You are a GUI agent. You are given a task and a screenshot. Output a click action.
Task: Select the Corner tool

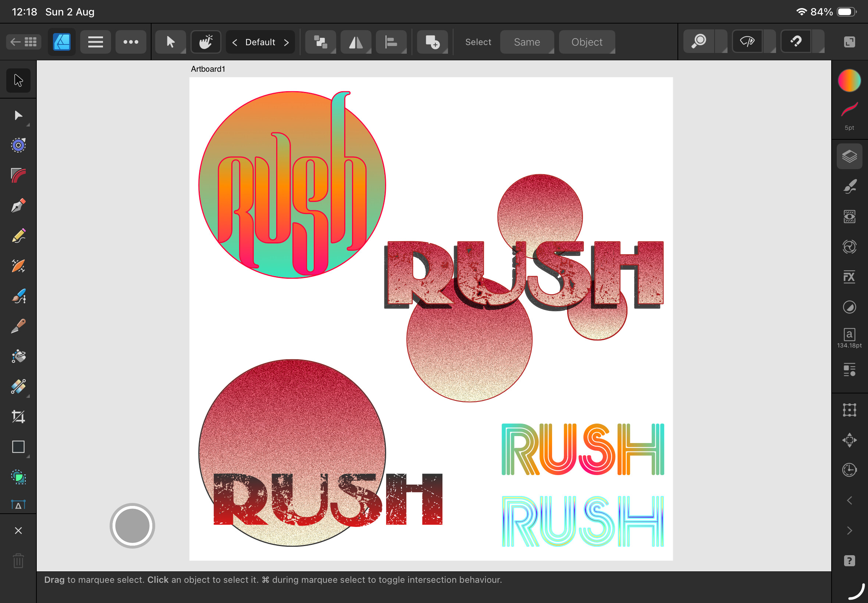(x=18, y=175)
